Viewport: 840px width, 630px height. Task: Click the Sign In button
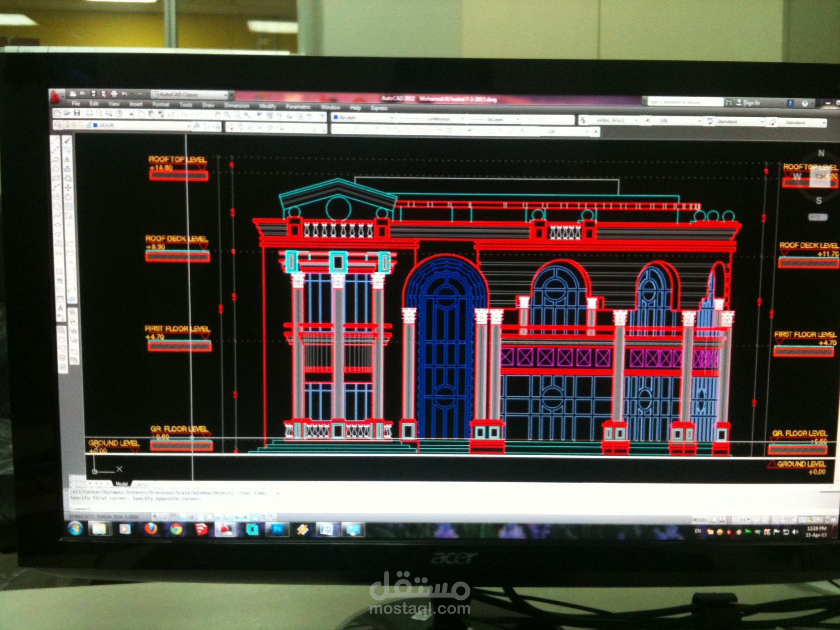click(751, 103)
